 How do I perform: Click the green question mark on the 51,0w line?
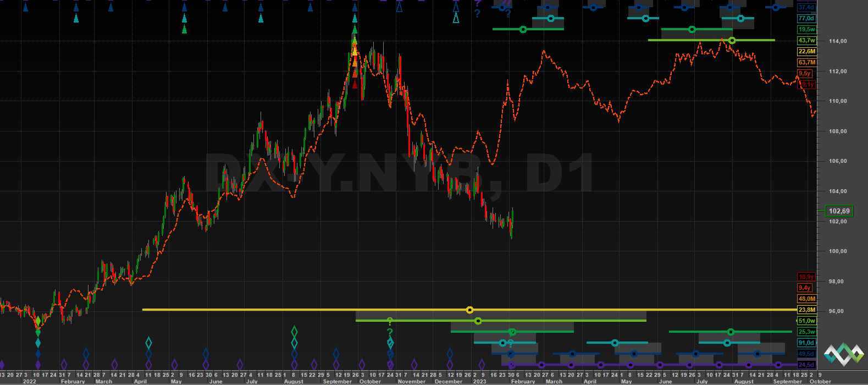(390, 322)
